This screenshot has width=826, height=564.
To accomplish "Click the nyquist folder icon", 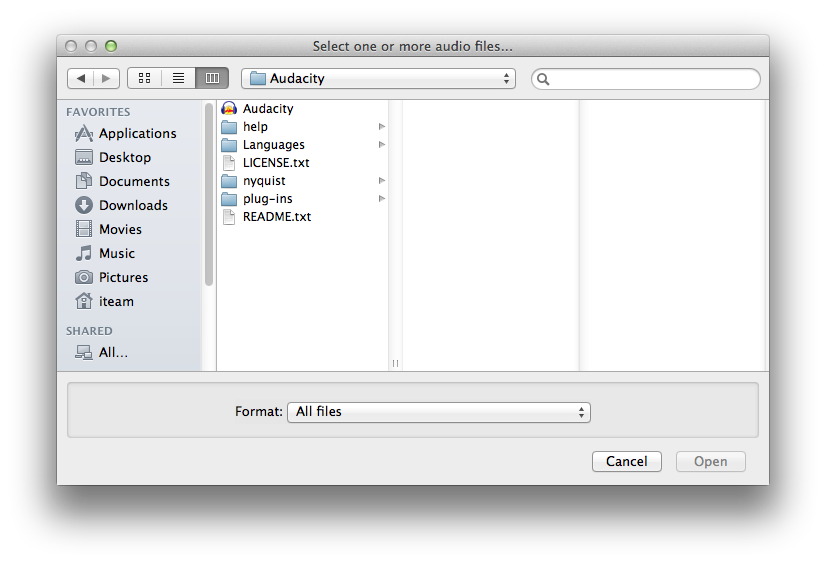I will (229, 181).
